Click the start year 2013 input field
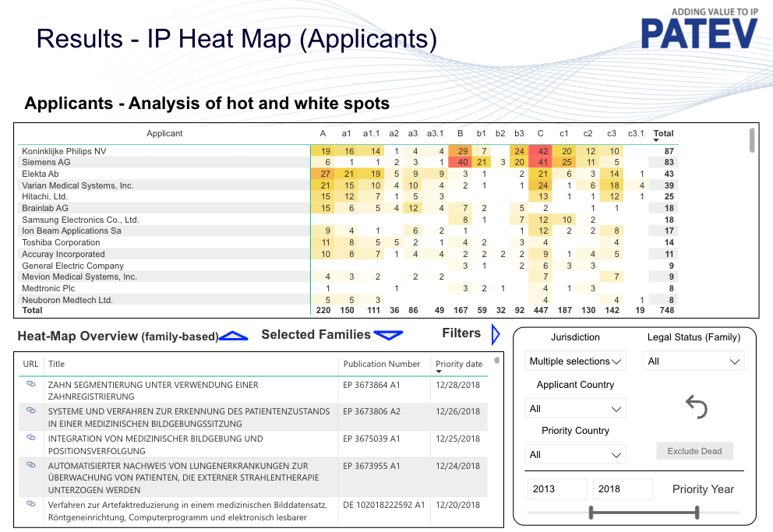The height and width of the screenshot is (532, 773). pyautogui.click(x=557, y=489)
